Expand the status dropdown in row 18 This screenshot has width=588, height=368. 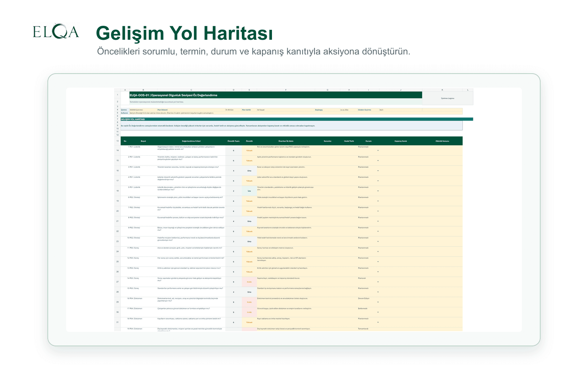click(x=378, y=191)
